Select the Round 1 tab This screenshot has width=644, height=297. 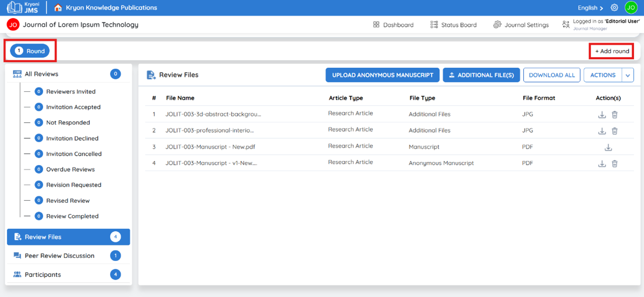[30, 51]
